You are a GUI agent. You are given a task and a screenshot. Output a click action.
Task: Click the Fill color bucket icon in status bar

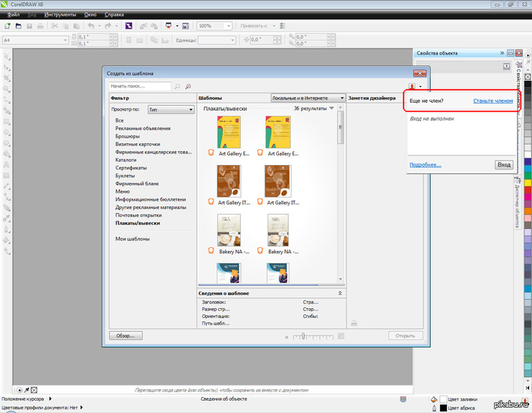pyautogui.click(x=434, y=399)
